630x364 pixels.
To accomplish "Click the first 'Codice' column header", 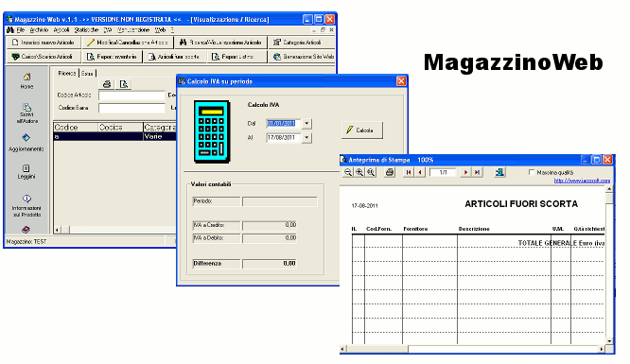I will tap(76, 128).
